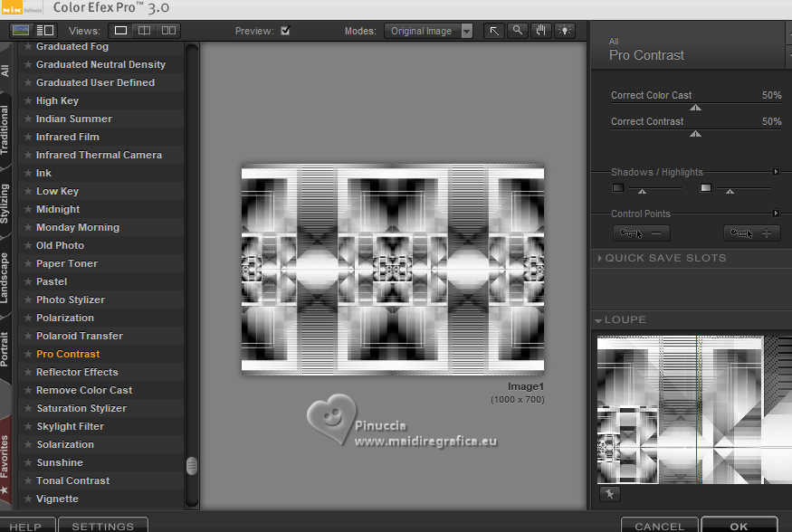Favorite the High Key filter star
This screenshot has height=532, width=792.
pos(28,100)
